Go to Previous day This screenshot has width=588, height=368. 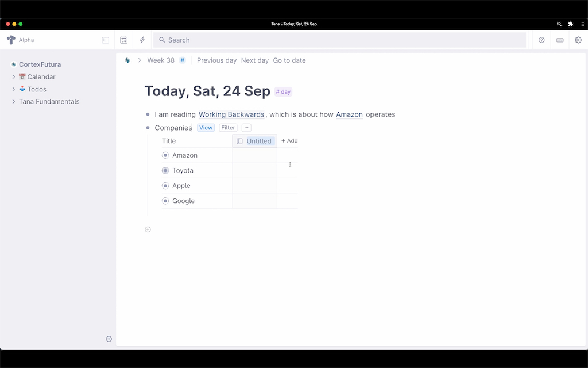(x=216, y=60)
